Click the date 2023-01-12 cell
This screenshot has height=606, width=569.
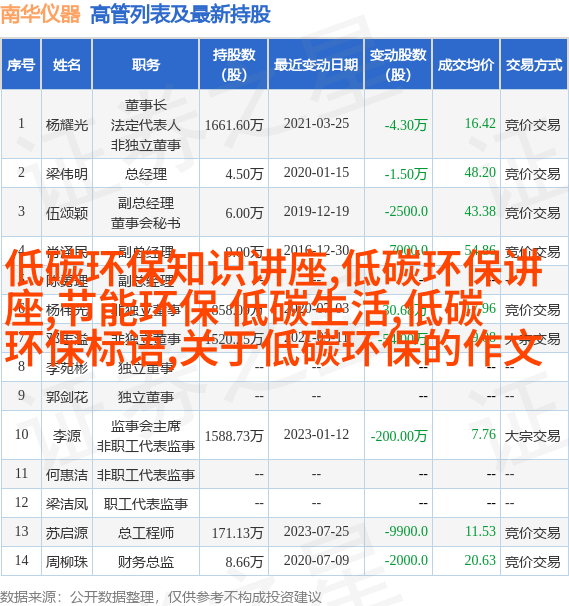coord(316,434)
